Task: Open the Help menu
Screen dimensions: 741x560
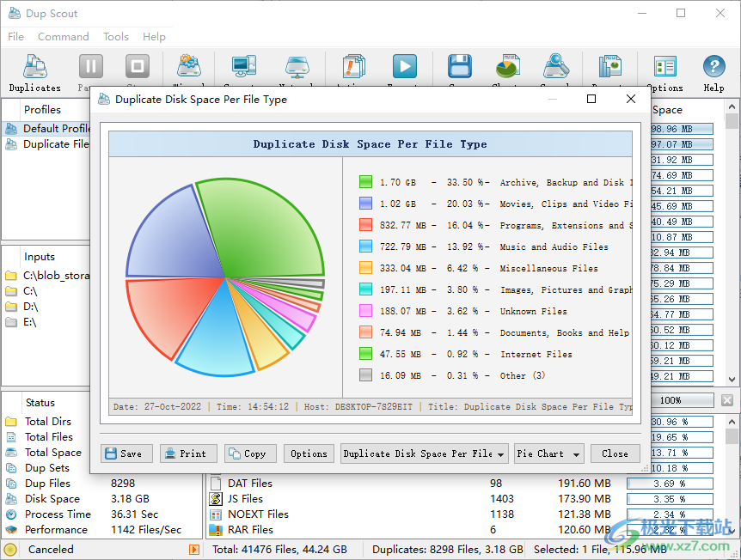Action: [154, 36]
